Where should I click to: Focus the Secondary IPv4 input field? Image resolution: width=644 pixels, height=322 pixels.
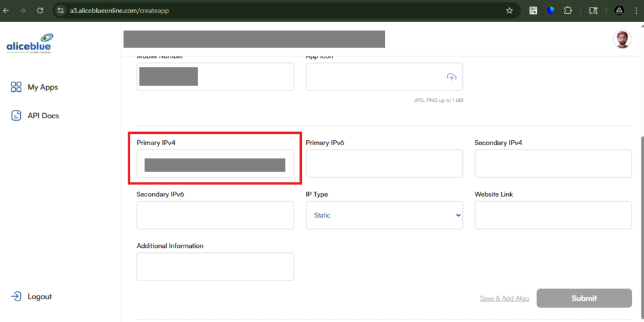pos(553,164)
